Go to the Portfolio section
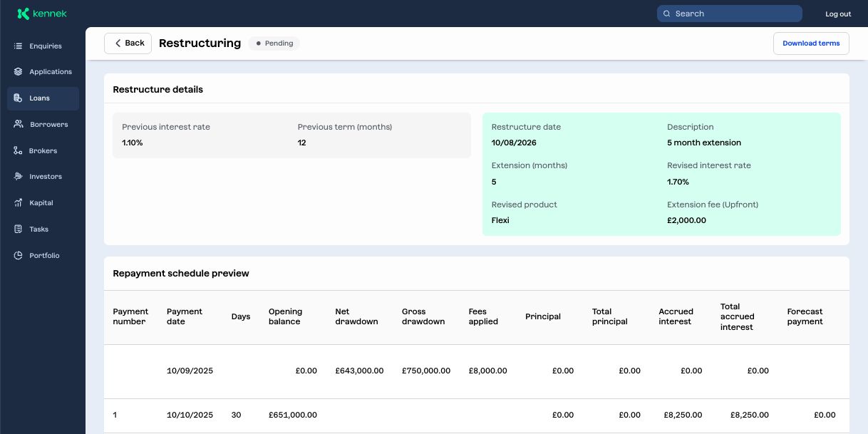Screen dimensions: 868x434 click(44, 256)
